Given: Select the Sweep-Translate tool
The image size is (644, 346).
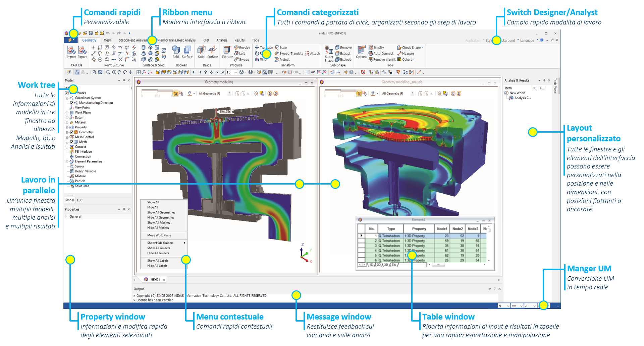Looking at the screenshot, I should click(x=289, y=54).
